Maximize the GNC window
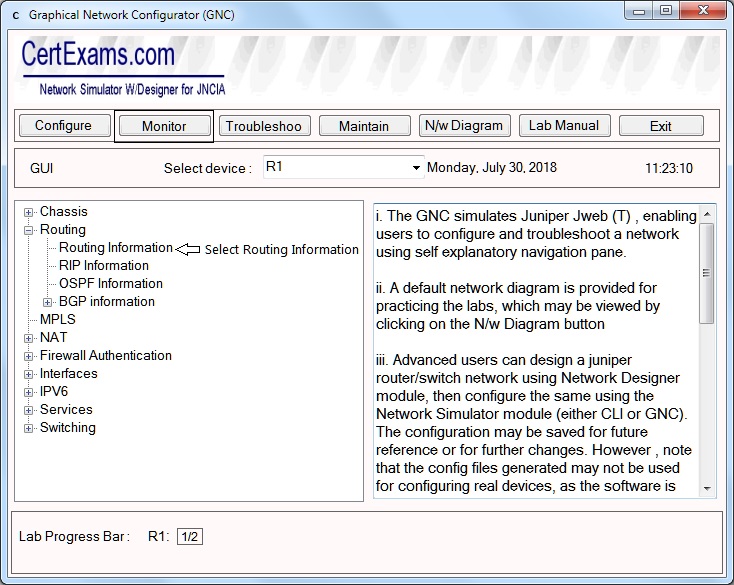 pyautogui.click(x=666, y=11)
